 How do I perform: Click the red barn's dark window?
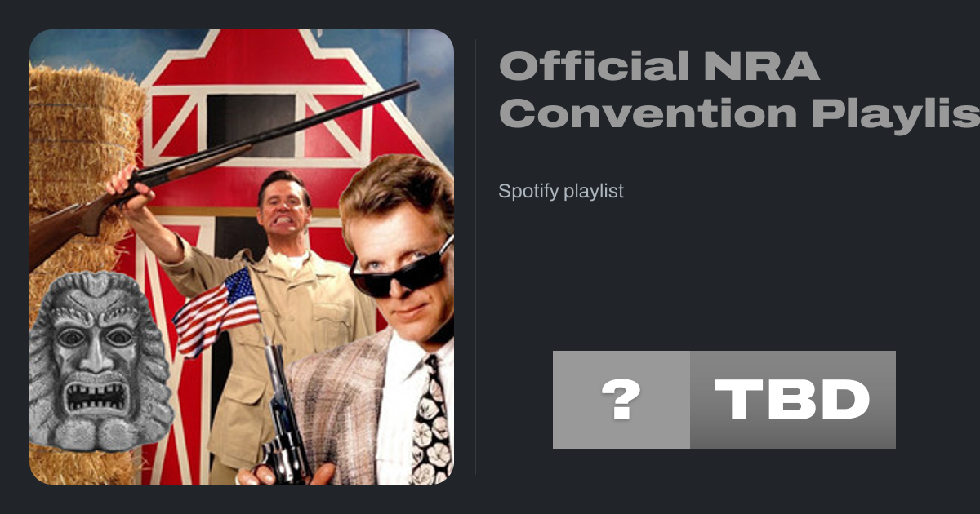coord(251,126)
